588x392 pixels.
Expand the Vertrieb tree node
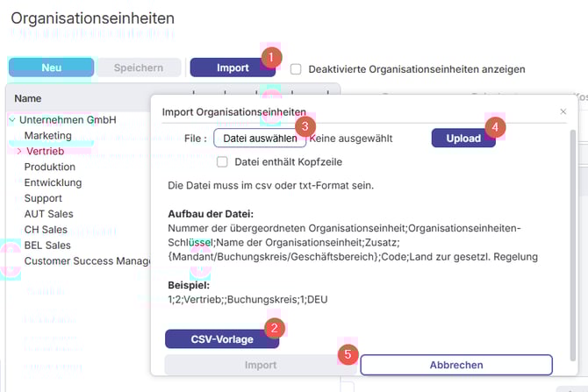point(19,152)
